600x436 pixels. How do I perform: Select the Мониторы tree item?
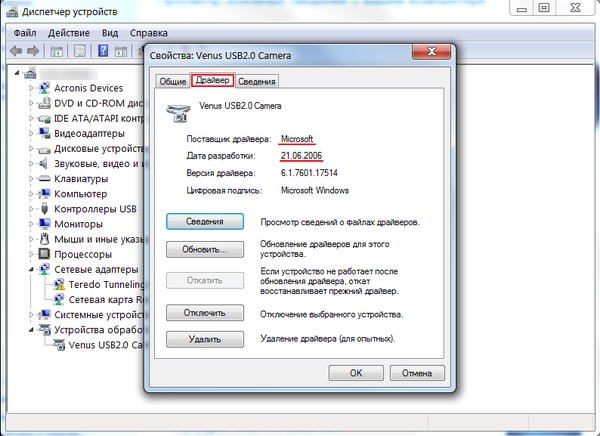point(78,224)
